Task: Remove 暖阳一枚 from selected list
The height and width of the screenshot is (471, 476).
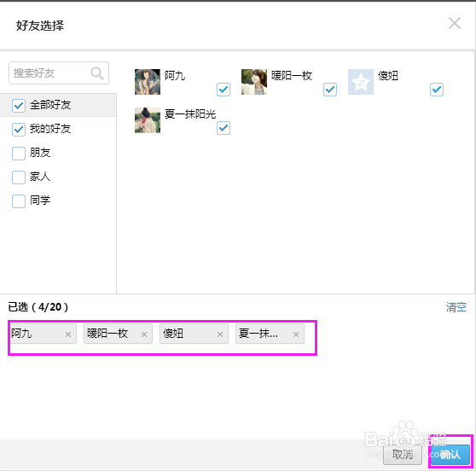Action: [144, 334]
